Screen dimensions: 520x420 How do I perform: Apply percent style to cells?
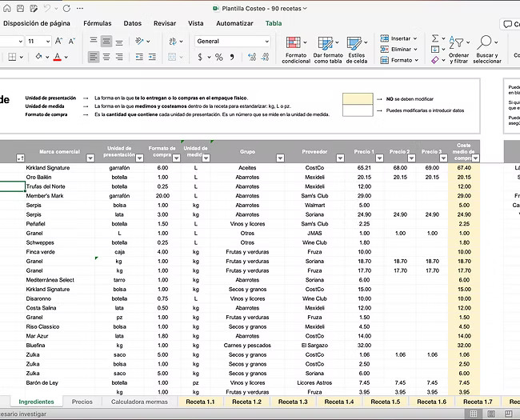[x=219, y=57]
